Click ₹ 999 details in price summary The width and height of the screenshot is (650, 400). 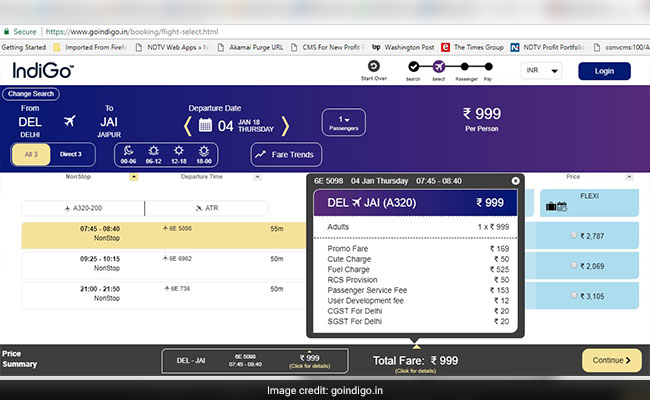[310, 361]
